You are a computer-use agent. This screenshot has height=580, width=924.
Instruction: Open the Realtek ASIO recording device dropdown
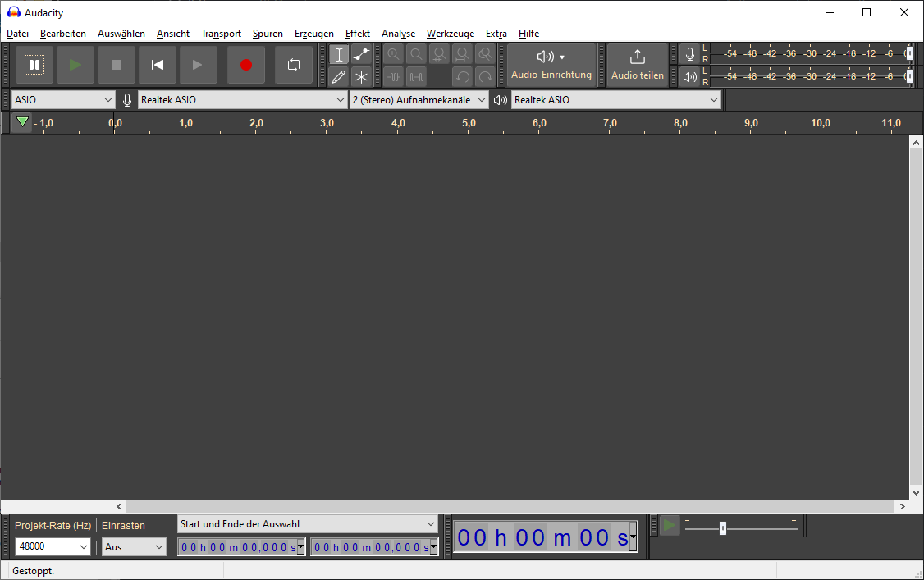click(x=242, y=99)
